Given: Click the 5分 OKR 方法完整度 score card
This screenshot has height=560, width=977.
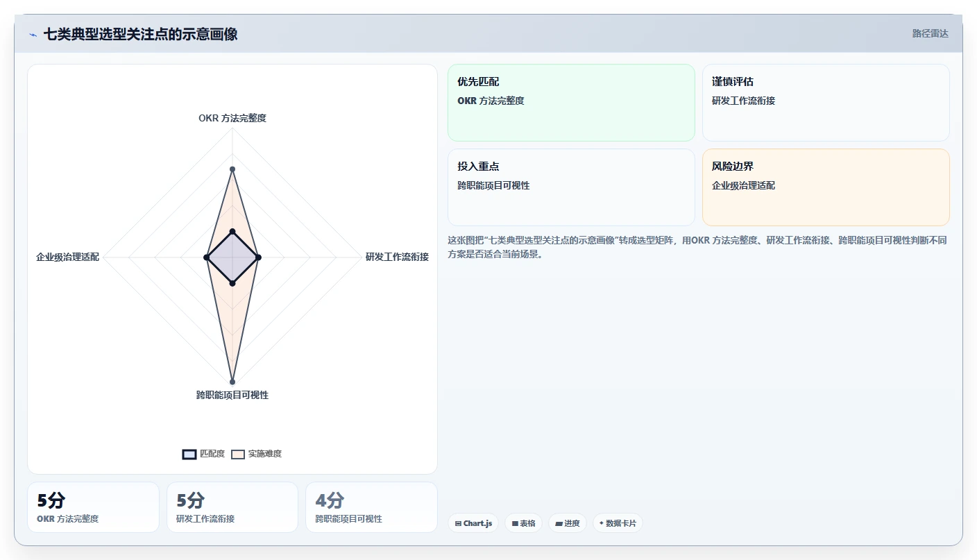Looking at the screenshot, I should click(x=93, y=507).
